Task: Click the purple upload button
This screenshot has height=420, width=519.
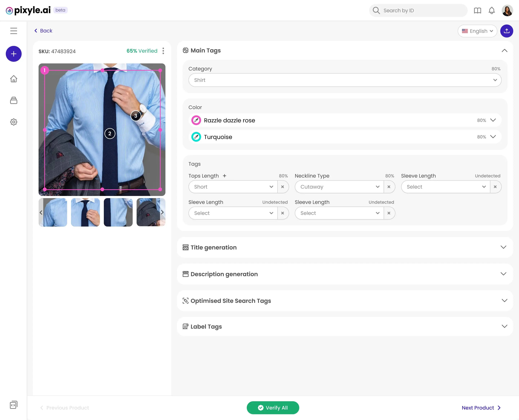Action: click(507, 31)
